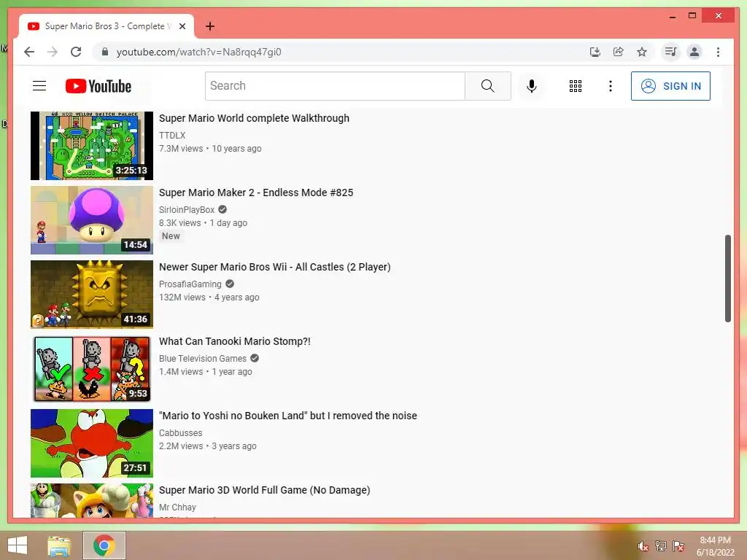Open Super Mario 3D World thumbnail
747x560 pixels.
click(x=92, y=500)
